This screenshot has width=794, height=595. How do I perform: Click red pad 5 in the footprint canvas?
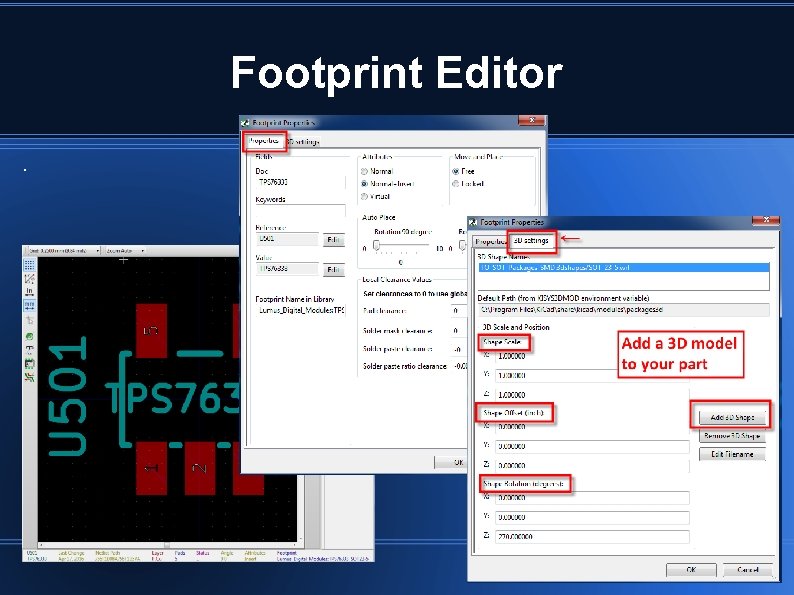click(x=151, y=331)
